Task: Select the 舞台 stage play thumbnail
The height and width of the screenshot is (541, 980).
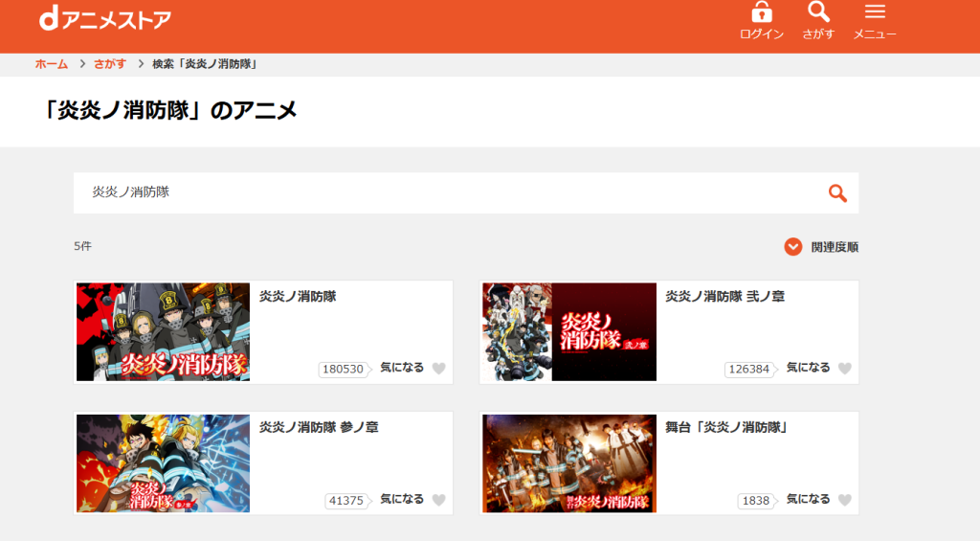Action: (569, 463)
